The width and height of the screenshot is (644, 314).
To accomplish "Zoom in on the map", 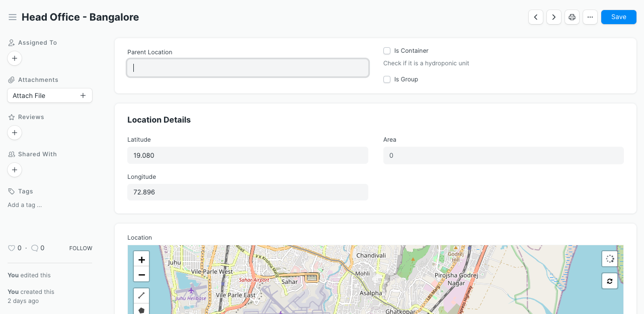I will (141, 259).
